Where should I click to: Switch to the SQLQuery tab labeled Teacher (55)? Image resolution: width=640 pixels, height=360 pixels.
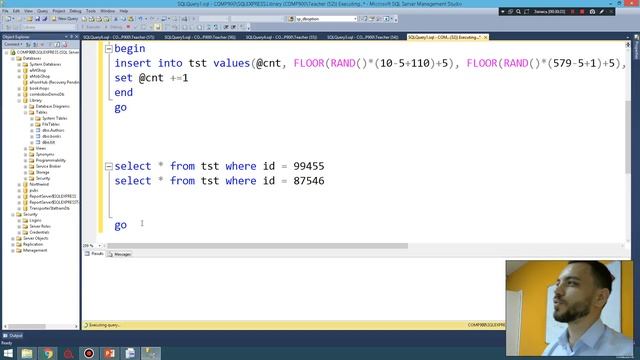pyautogui.click(x=281, y=37)
